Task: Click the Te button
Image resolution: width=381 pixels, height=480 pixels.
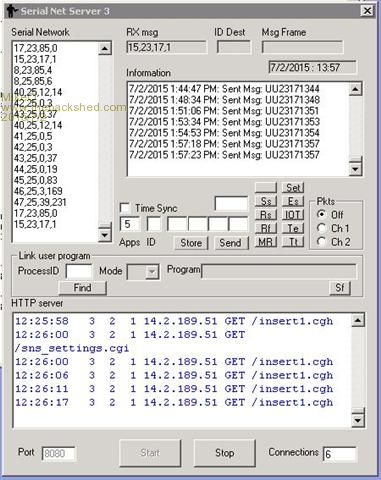Action: point(293,228)
